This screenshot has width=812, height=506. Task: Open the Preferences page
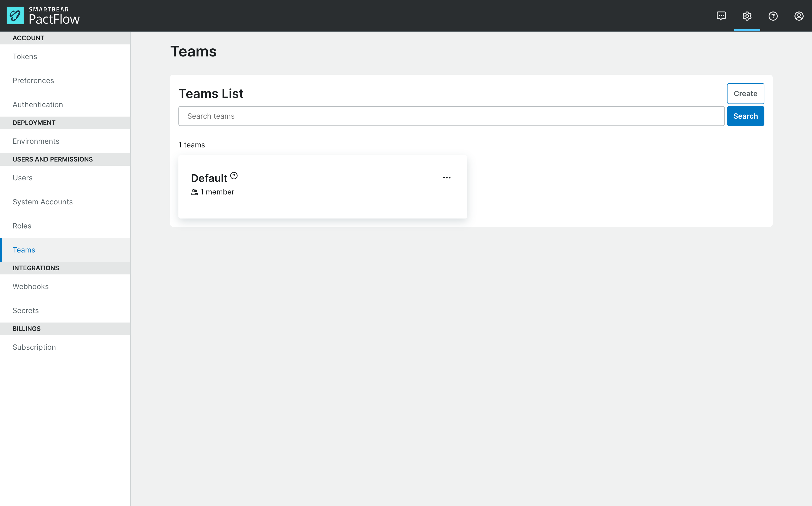[33, 80]
